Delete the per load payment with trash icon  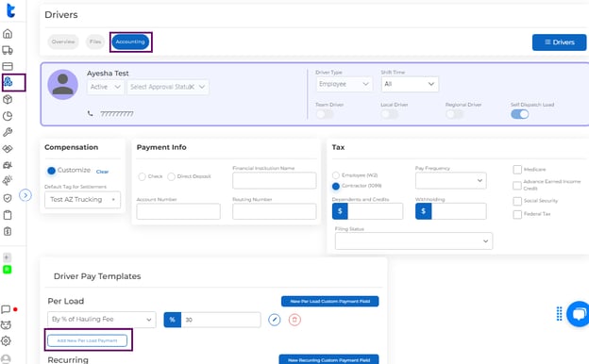click(x=294, y=320)
